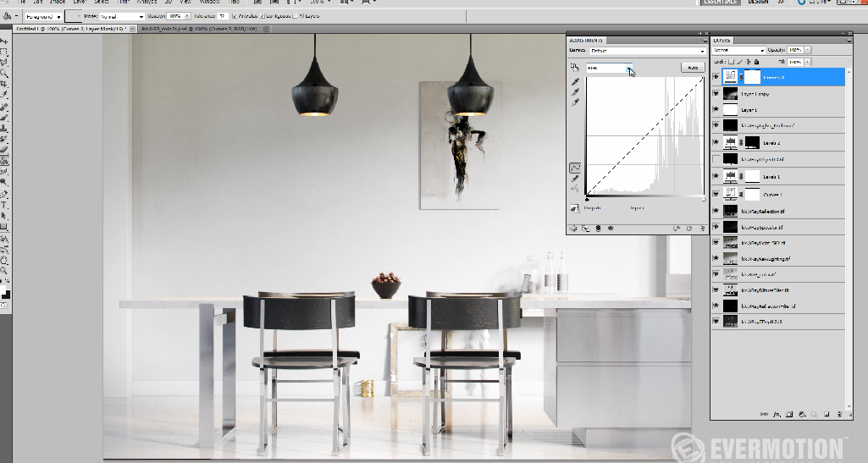This screenshot has width=868, height=463.
Task: Open the paint Mode dropdown in options bar
Action: tap(122, 17)
